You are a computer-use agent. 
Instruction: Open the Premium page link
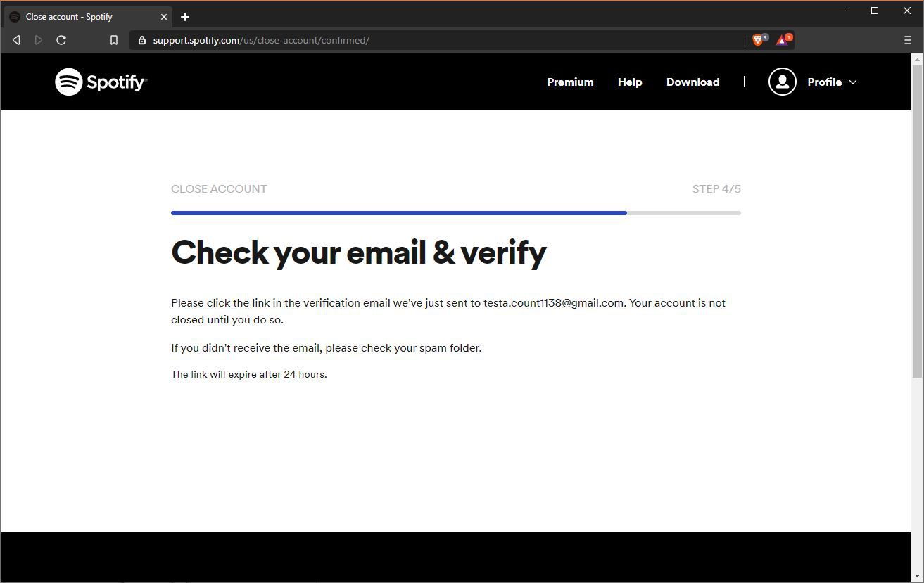570,82
